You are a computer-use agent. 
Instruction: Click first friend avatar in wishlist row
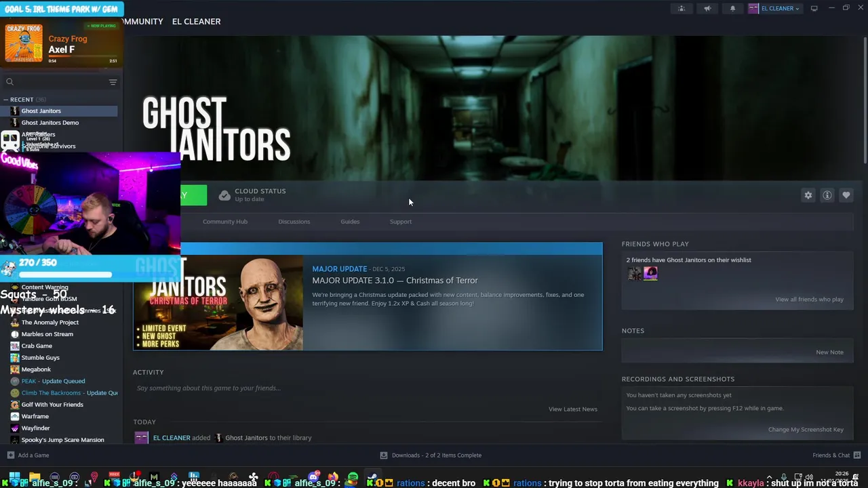(635, 273)
